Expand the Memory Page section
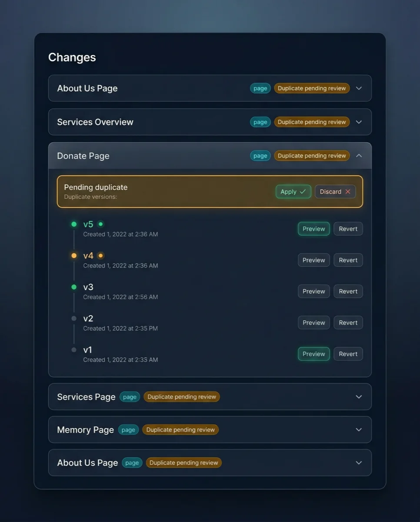This screenshot has height=522, width=420. 359,429
